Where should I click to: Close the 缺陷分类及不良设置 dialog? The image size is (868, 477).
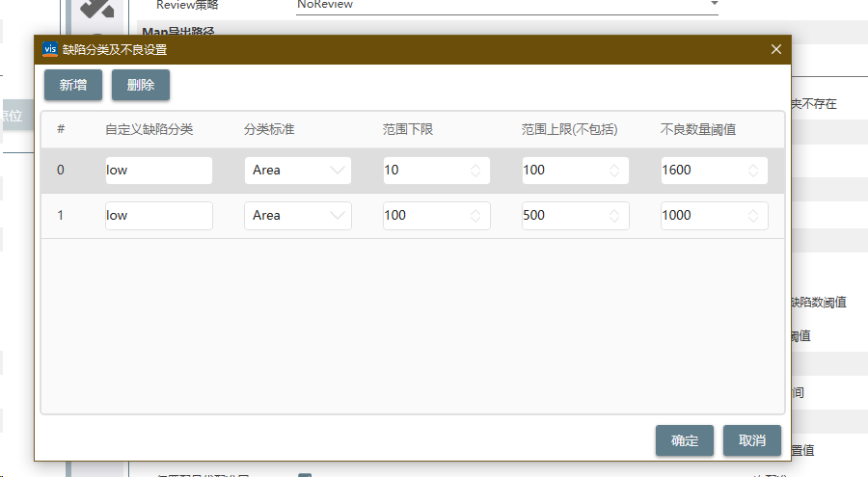776,49
